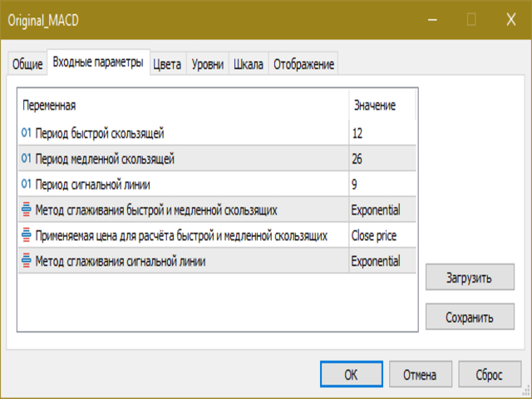Click integer icon beside Период быстрой скользящей
The height and width of the screenshot is (399, 532).
point(26,133)
